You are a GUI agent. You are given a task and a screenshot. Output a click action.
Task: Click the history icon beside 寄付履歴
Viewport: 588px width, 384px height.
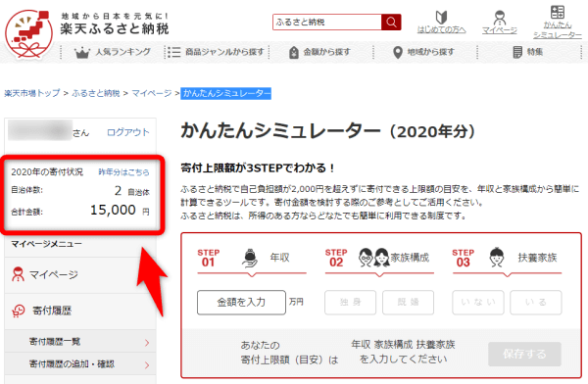click(x=19, y=311)
